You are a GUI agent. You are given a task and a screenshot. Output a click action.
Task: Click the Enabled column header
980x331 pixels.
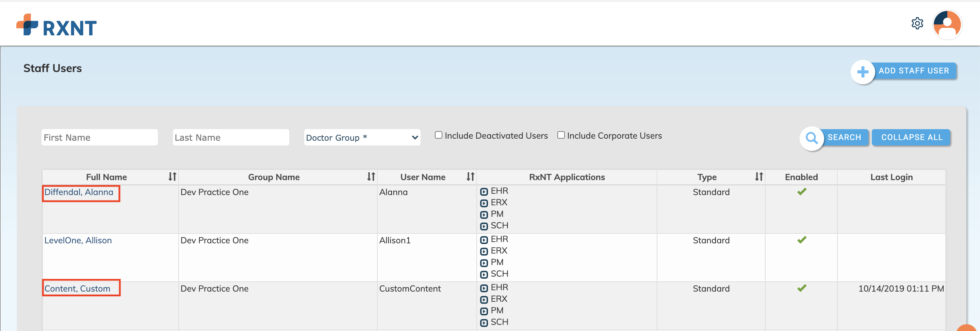click(x=801, y=177)
